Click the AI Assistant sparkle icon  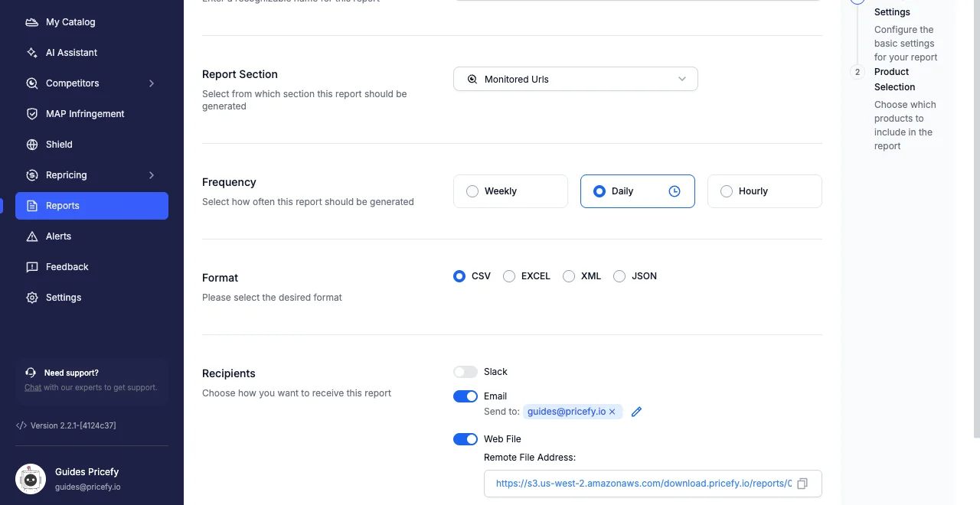click(32, 53)
